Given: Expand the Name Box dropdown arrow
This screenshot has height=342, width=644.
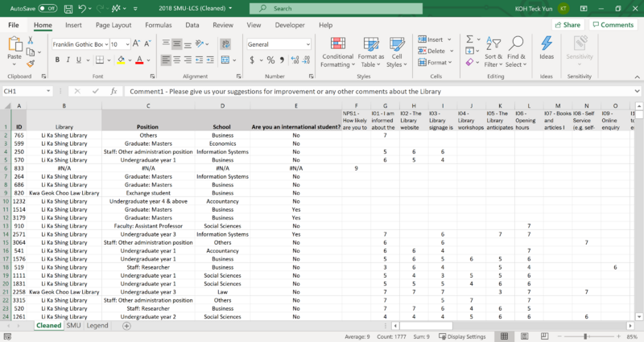Looking at the screenshot, I should (48, 91).
